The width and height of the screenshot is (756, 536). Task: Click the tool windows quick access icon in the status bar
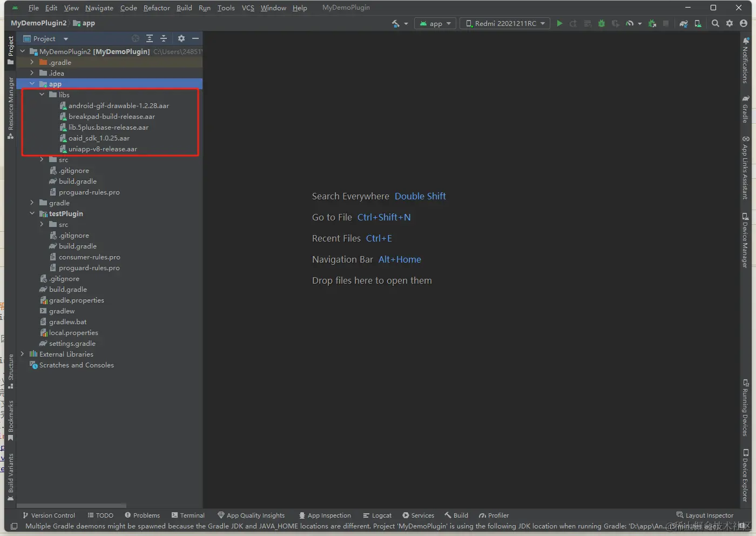click(x=14, y=526)
